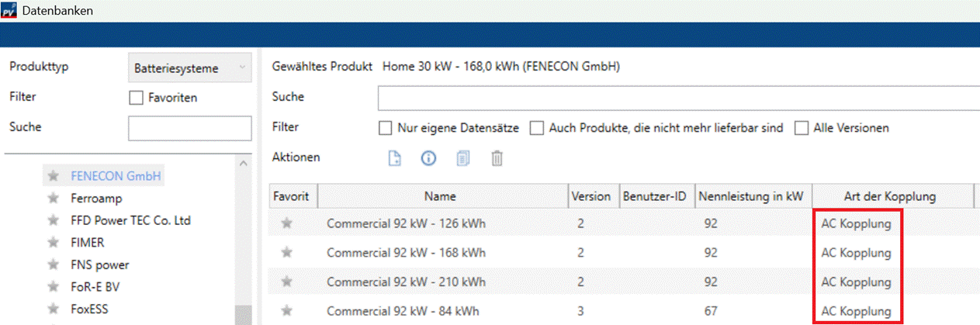Check Nur eigene Datensätze
The height and width of the screenshot is (325, 980).
(385, 128)
